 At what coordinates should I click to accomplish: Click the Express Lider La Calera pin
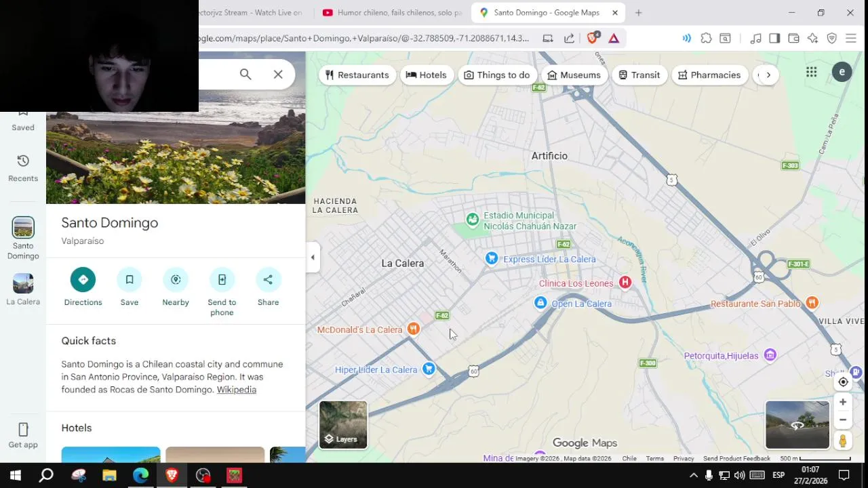tap(492, 258)
